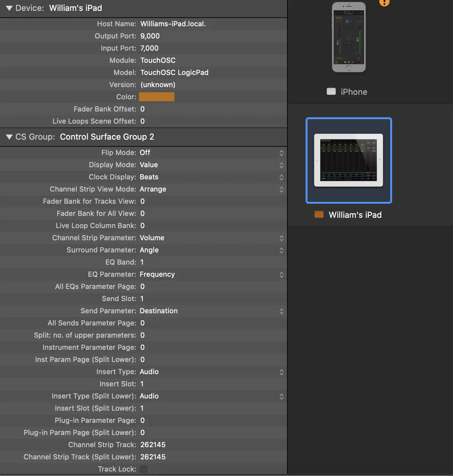Select the William's iPad device thumbnail

tap(349, 160)
